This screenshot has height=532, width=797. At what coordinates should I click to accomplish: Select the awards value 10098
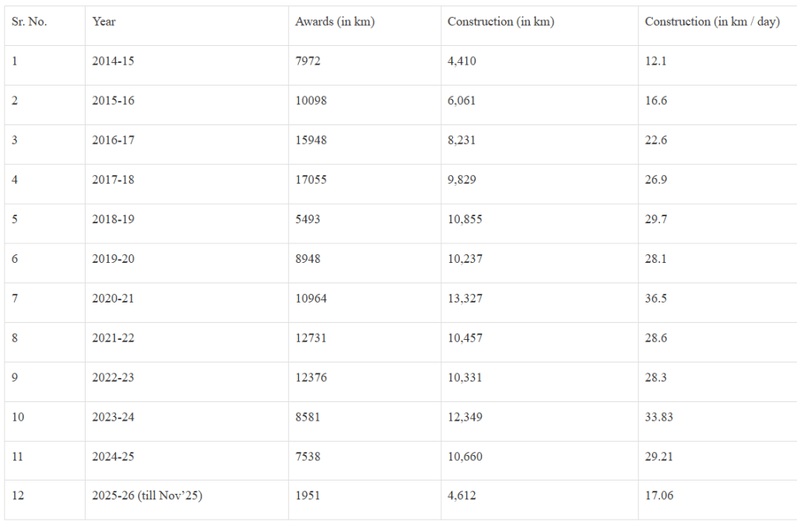(x=311, y=100)
